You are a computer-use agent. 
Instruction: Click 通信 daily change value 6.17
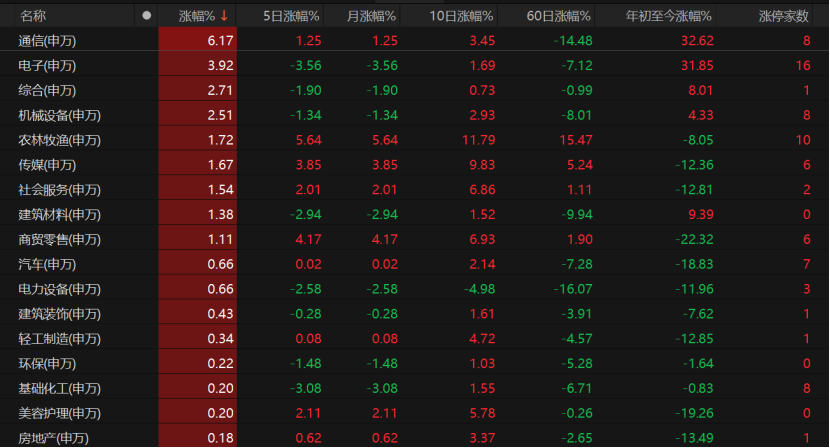(220, 41)
